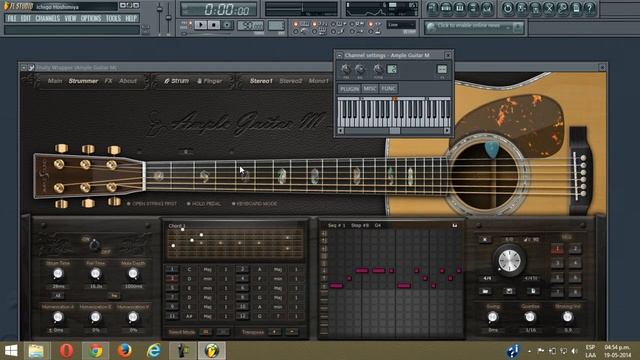The height and width of the screenshot is (360, 640).
Task: Open the VIEW menu
Action: pyautogui.click(x=70, y=18)
